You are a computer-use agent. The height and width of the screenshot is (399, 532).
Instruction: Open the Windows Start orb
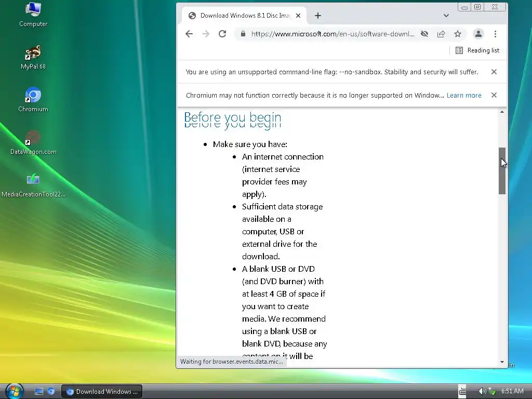pos(14,391)
